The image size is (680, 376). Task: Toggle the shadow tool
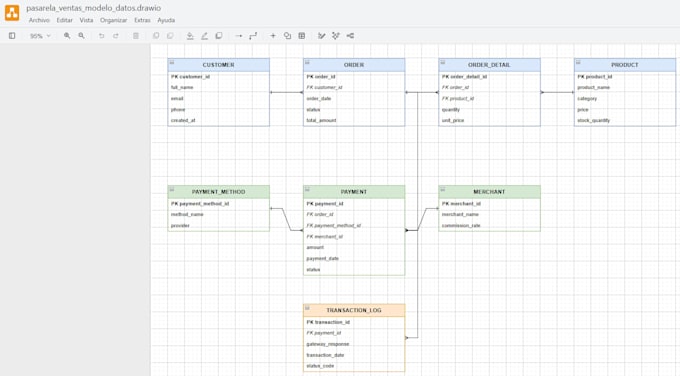click(219, 36)
